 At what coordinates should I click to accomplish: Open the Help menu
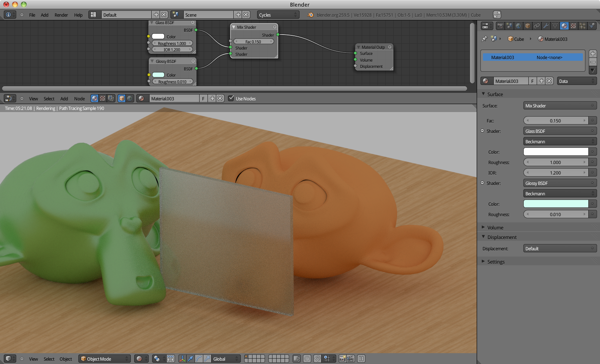[78, 15]
